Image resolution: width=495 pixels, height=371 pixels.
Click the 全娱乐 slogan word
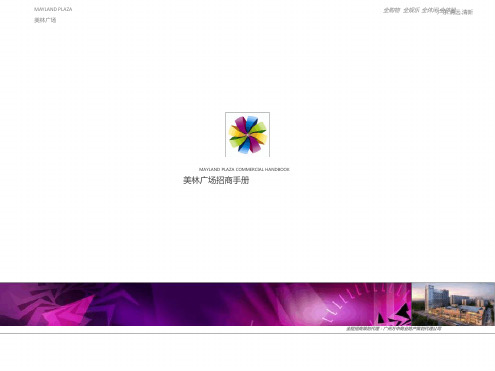tap(411, 10)
